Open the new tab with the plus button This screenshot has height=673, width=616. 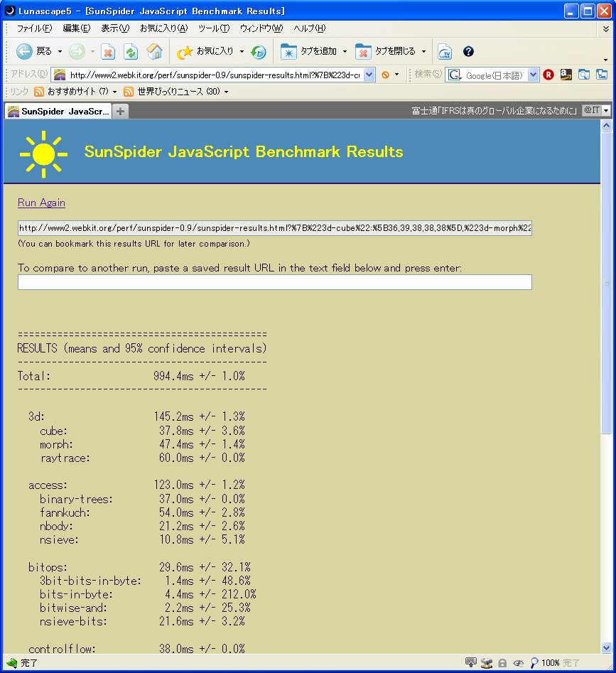[121, 112]
